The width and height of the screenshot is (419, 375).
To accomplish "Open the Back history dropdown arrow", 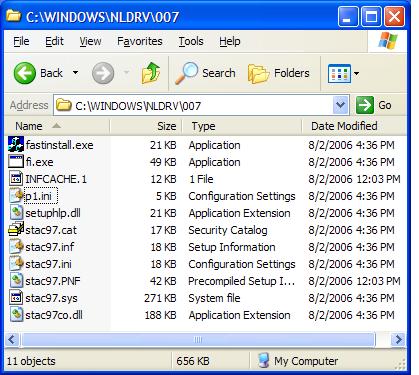I will [x=76, y=72].
